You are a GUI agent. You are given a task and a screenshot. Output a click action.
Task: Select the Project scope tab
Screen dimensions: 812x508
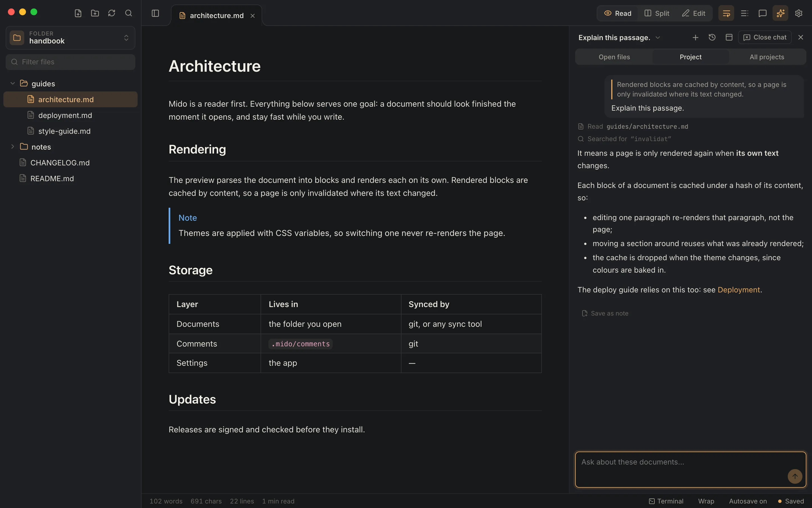point(690,57)
